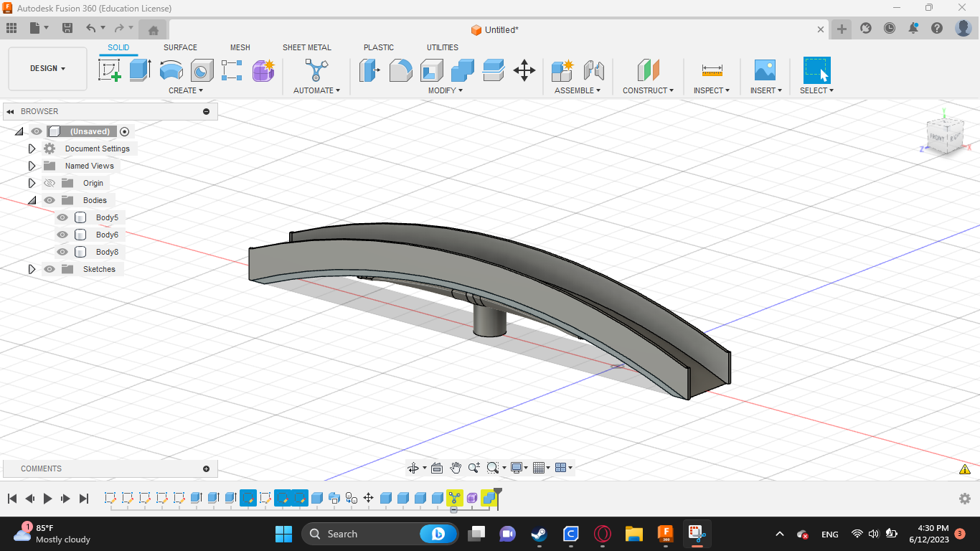Jump to the end of the timeline
This screenshot has height=551, width=980.
point(84,498)
